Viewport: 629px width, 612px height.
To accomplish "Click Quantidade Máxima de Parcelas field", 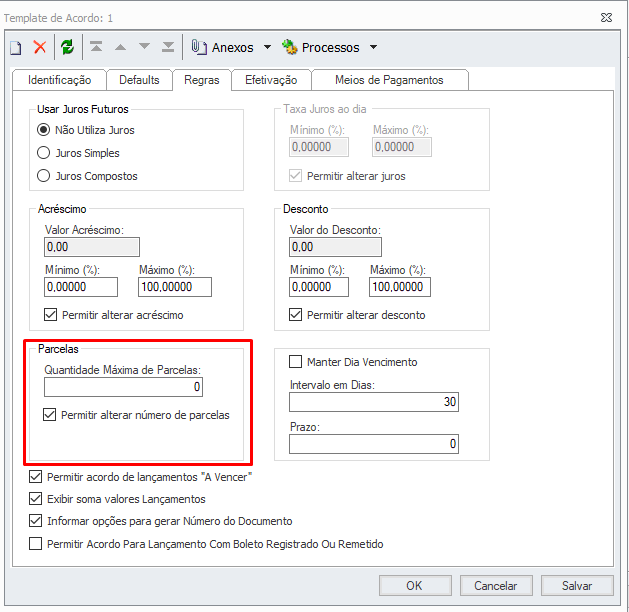I will 124,387.
